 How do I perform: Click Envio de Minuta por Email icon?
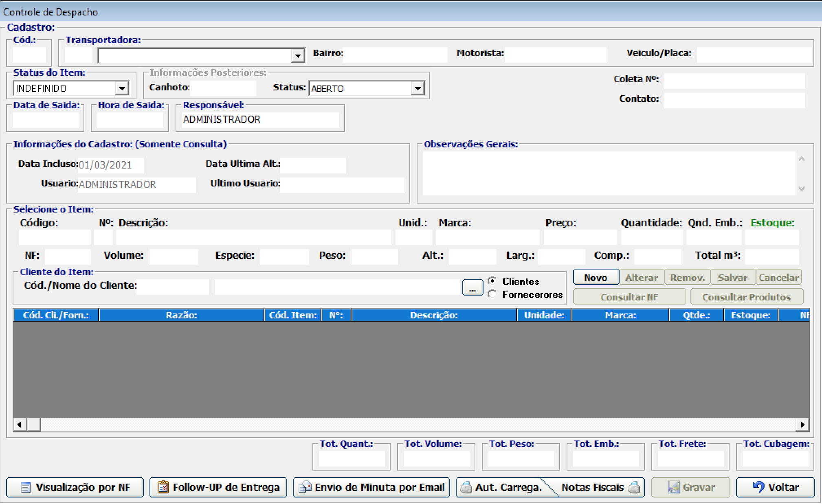[x=305, y=487]
